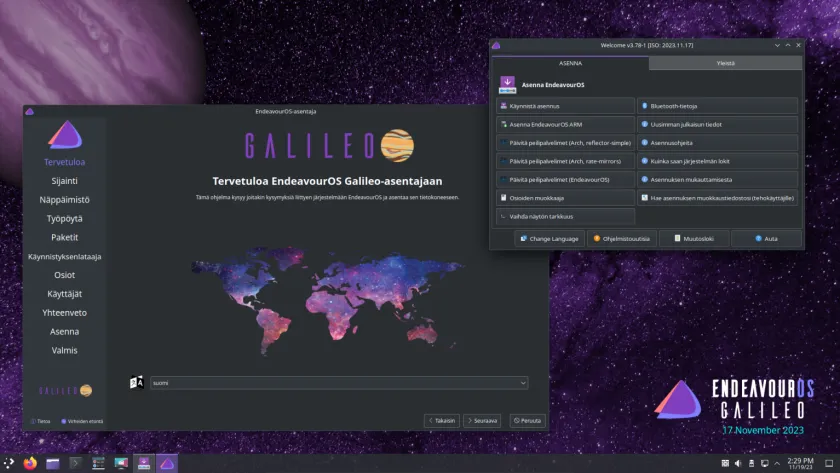This screenshot has width=840, height=473.
Task: Open Muutosloki
Action: pos(694,238)
